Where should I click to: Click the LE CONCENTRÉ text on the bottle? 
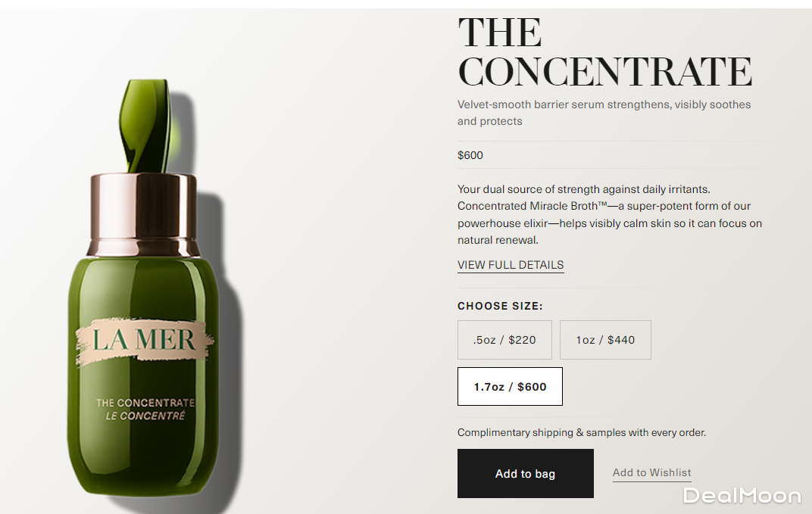click(145, 416)
